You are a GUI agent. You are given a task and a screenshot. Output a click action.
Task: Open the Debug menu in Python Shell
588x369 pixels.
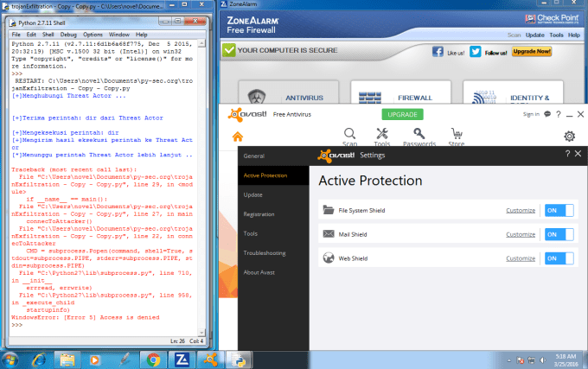click(x=67, y=34)
